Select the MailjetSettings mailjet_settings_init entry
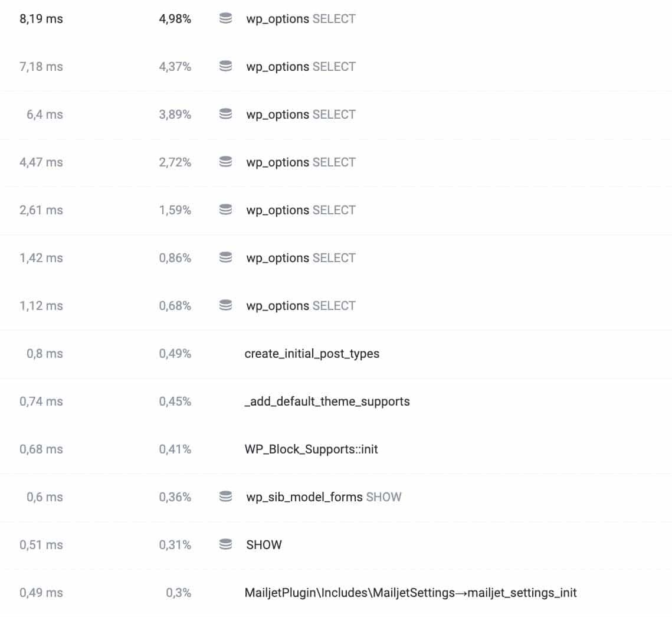This screenshot has width=672, height=617. click(411, 592)
